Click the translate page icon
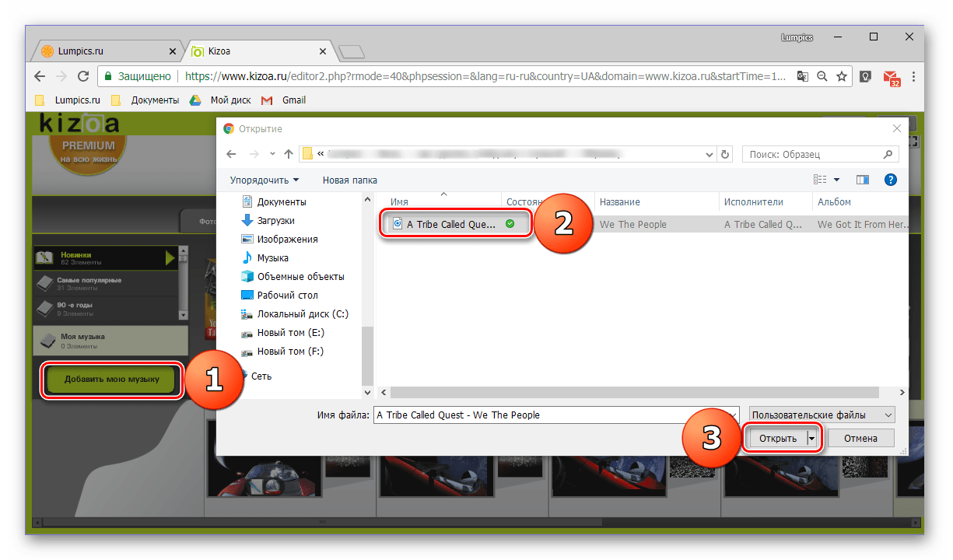Image resolution: width=953 pixels, height=560 pixels. coord(803,76)
